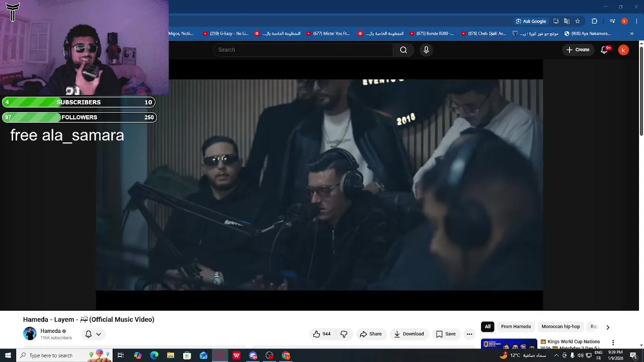Open the G-Eazy - No Li... bookmark
This screenshot has width=644, height=362.
click(225, 34)
